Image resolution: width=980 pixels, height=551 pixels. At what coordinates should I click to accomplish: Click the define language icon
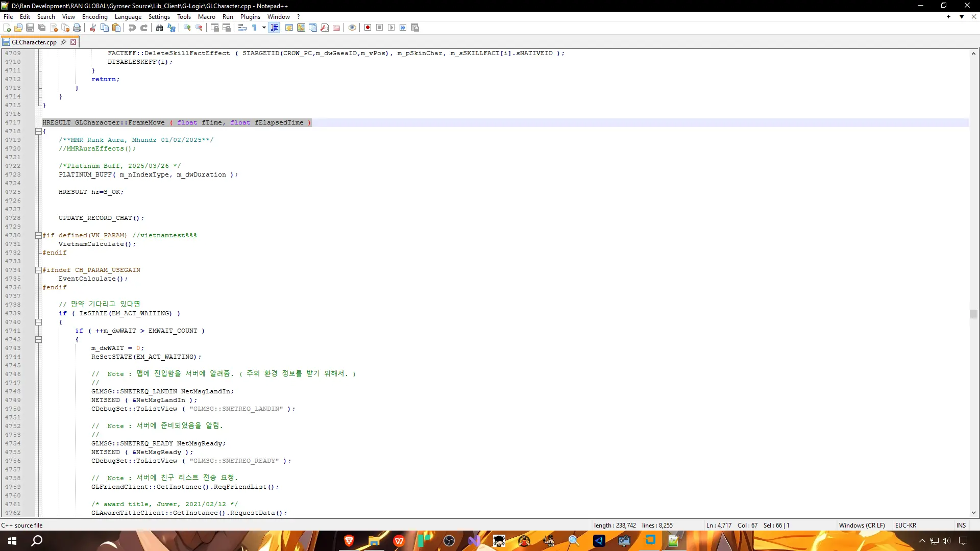(289, 28)
